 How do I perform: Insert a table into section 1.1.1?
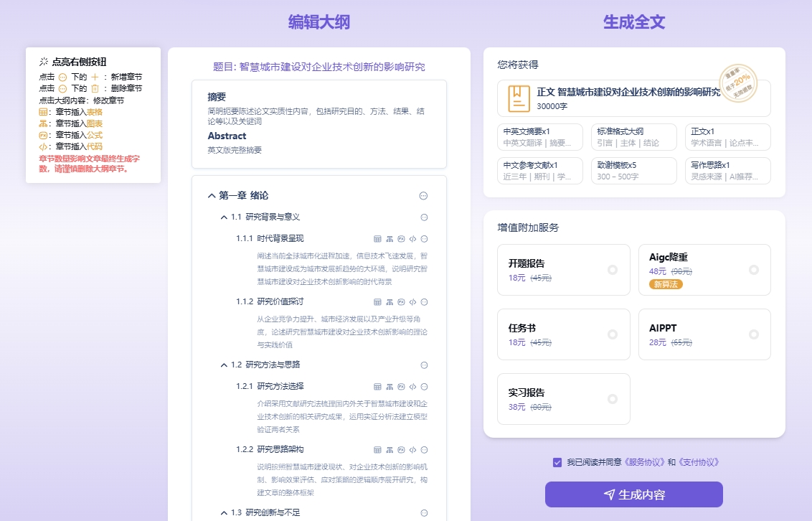tap(377, 239)
